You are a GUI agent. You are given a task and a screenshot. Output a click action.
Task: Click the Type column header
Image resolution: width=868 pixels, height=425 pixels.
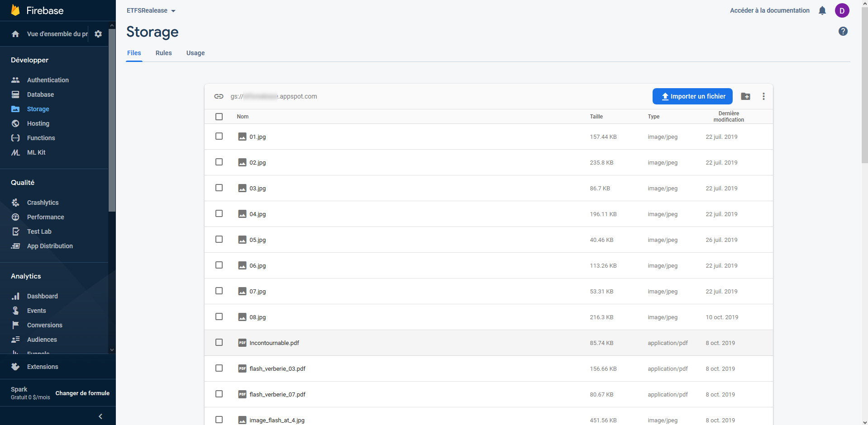pyautogui.click(x=653, y=117)
